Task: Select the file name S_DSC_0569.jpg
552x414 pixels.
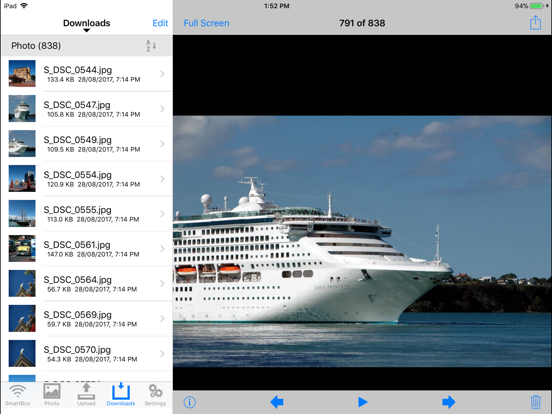Action: [x=77, y=314]
